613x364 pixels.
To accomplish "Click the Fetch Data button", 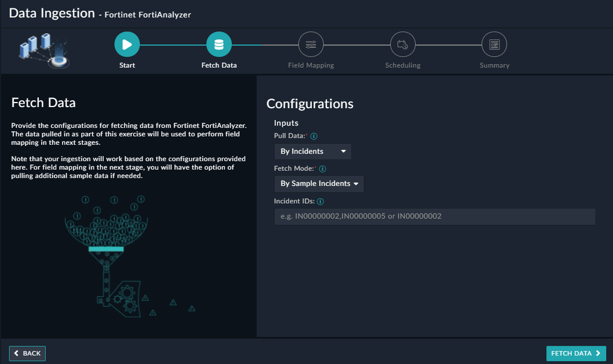I will click(x=576, y=353).
